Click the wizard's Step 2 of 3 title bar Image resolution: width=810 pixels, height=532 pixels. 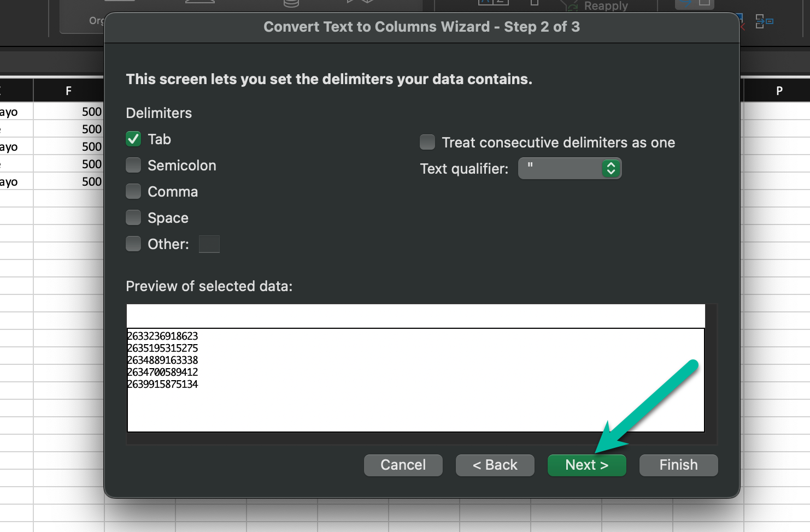pyautogui.click(x=421, y=27)
